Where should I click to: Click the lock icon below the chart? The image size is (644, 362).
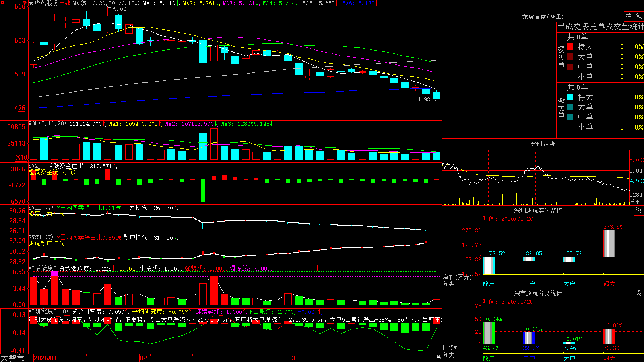click(439, 357)
